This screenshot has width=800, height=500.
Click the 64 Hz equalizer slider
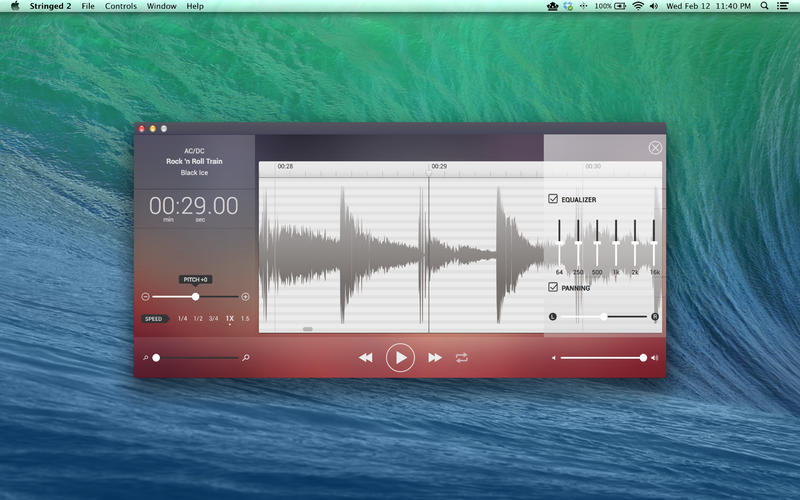click(560, 243)
